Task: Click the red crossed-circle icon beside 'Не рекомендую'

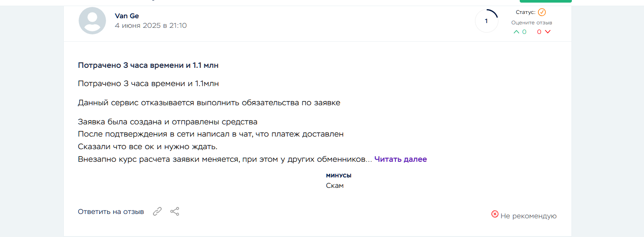Action: [495, 214]
